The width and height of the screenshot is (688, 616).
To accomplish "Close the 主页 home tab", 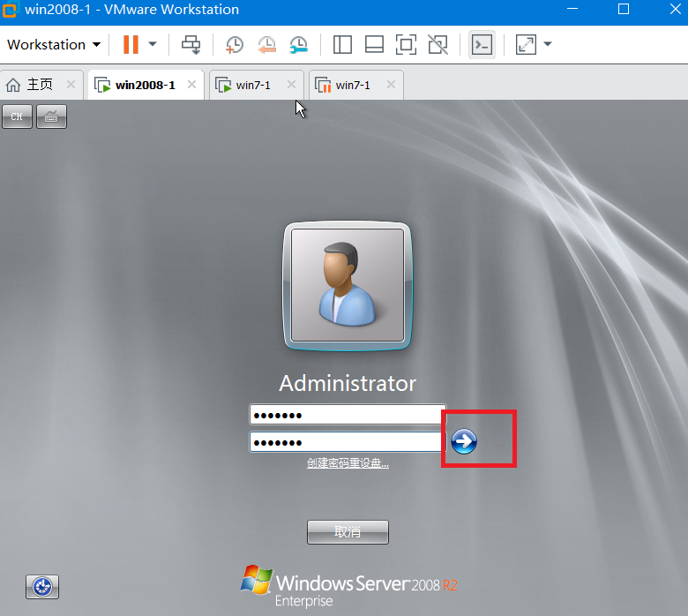I will (71, 85).
